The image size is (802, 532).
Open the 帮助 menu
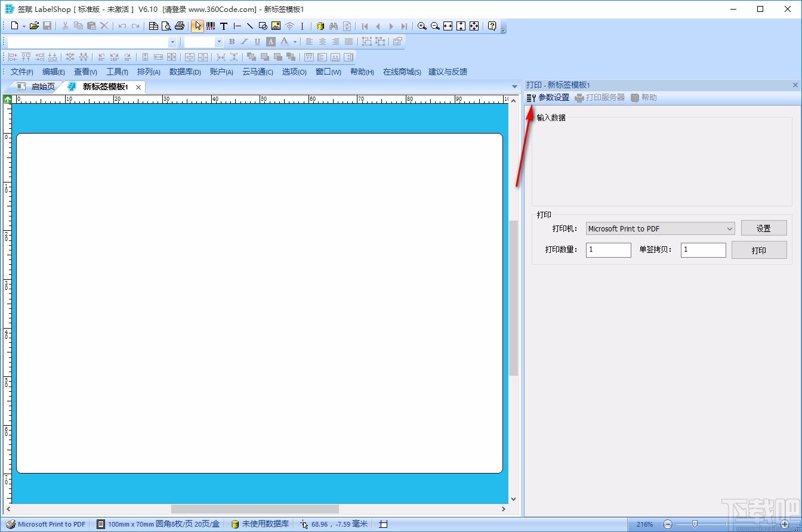pyautogui.click(x=362, y=72)
